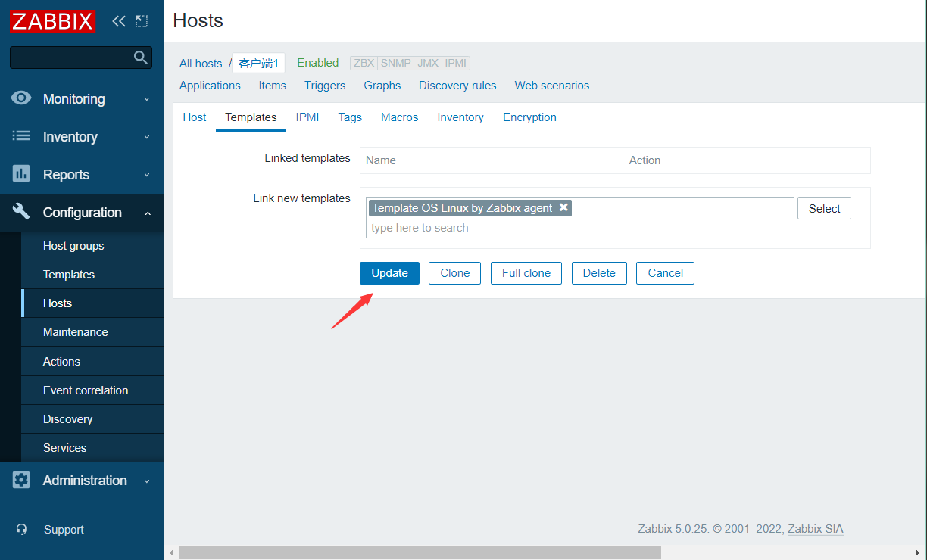This screenshot has height=560, width=927.
Task: Expand the Monitoring menu chevron
Action: coord(147,99)
